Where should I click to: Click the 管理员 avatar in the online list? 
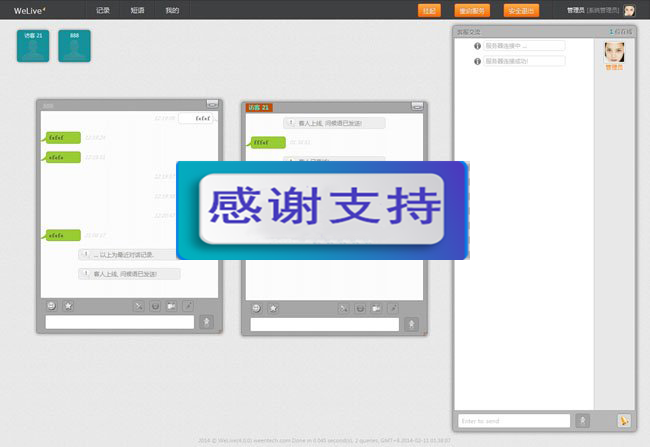(x=614, y=52)
